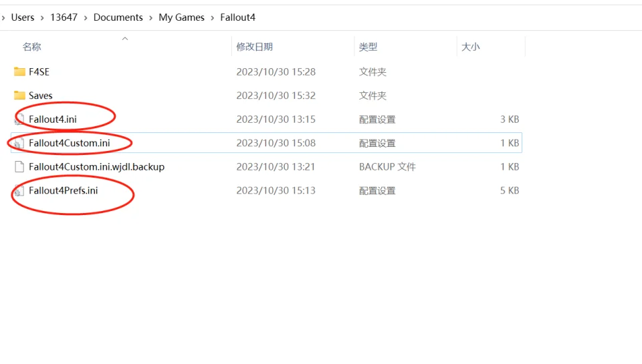This screenshot has width=642, height=364.
Task: Expand the chevron after Documents
Action: (150, 17)
